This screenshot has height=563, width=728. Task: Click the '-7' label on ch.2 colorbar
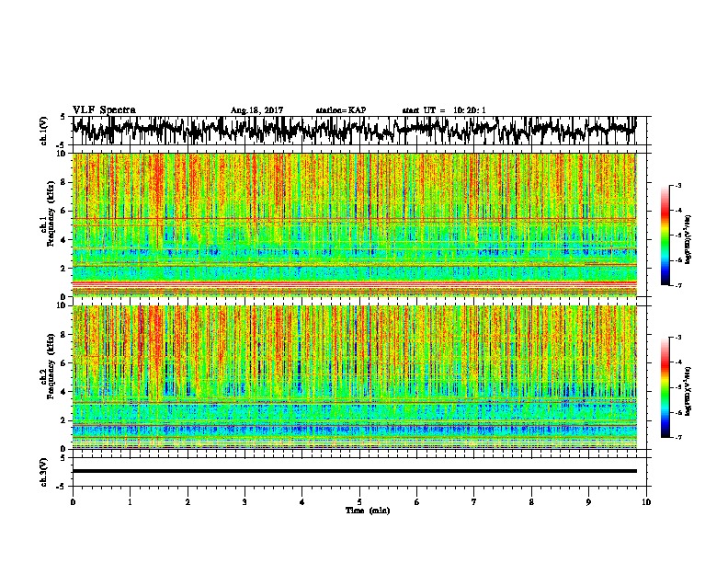click(677, 437)
